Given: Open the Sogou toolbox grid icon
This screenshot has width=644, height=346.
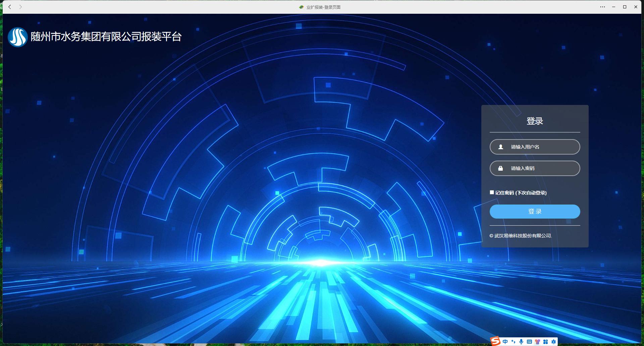Looking at the screenshot, I should pyautogui.click(x=545, y=342).
